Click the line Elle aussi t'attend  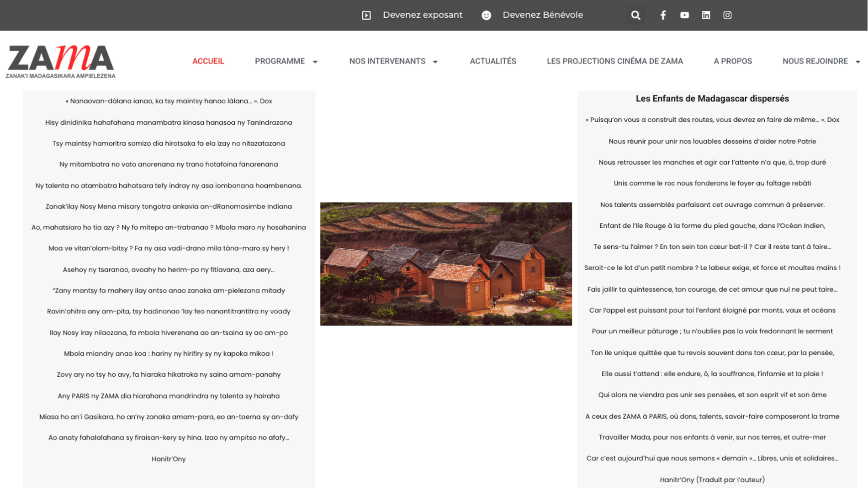[712, 374]
